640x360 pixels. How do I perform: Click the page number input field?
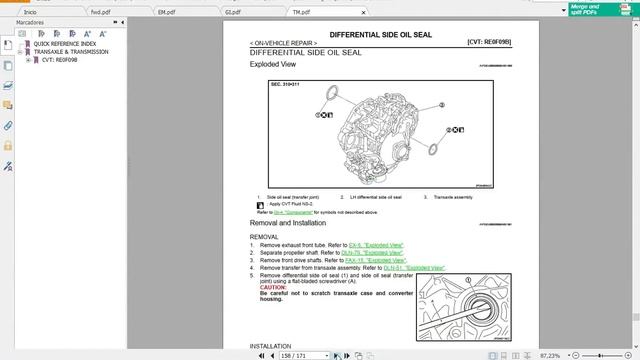pyautogui.click(x=301, y=356)
